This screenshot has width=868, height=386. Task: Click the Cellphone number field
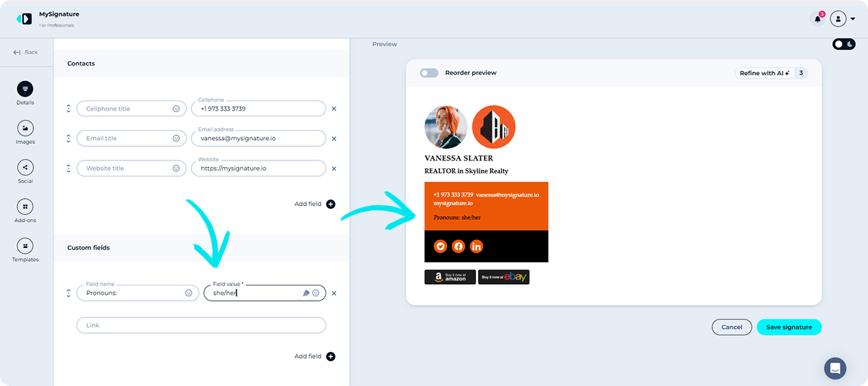(x=258, y=108)
